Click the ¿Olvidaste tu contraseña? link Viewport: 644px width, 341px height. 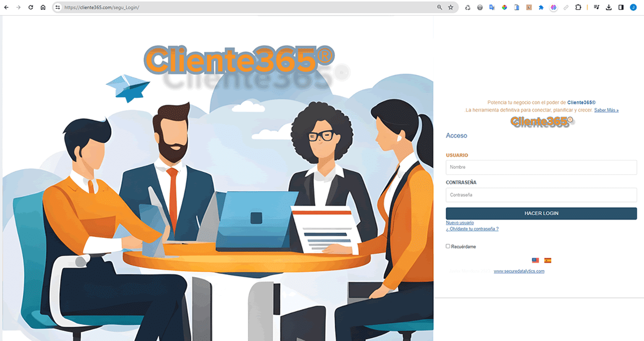pyautogui.click(x=472, y=229)
